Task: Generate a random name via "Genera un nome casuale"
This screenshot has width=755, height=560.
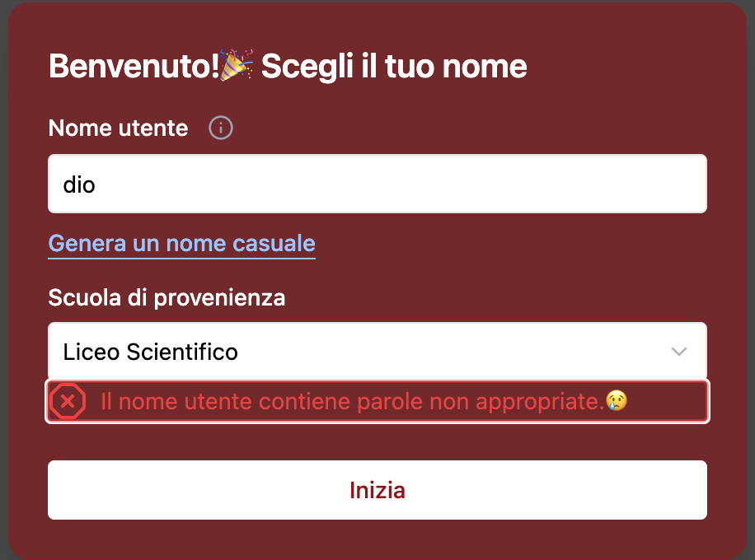Action: click(181, 244)
